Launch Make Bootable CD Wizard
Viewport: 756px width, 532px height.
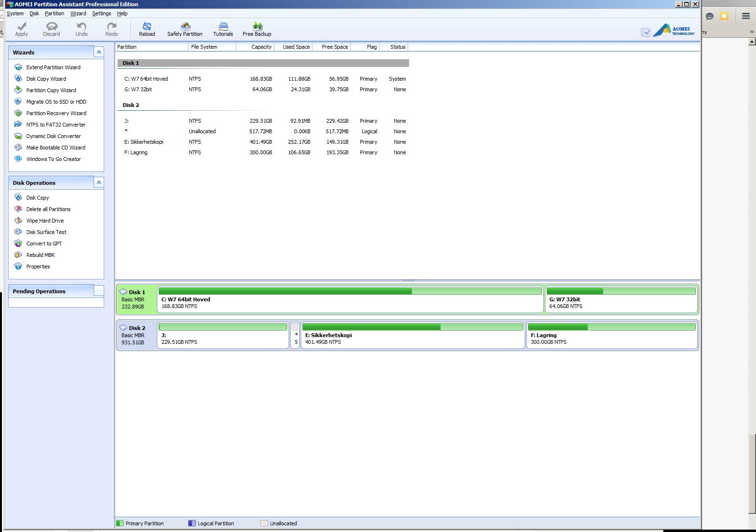55,148
